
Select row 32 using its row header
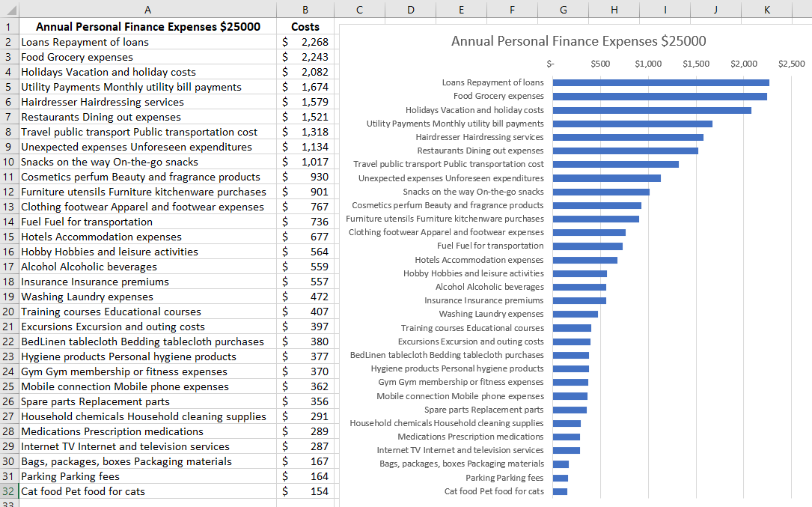pos(8,491)
